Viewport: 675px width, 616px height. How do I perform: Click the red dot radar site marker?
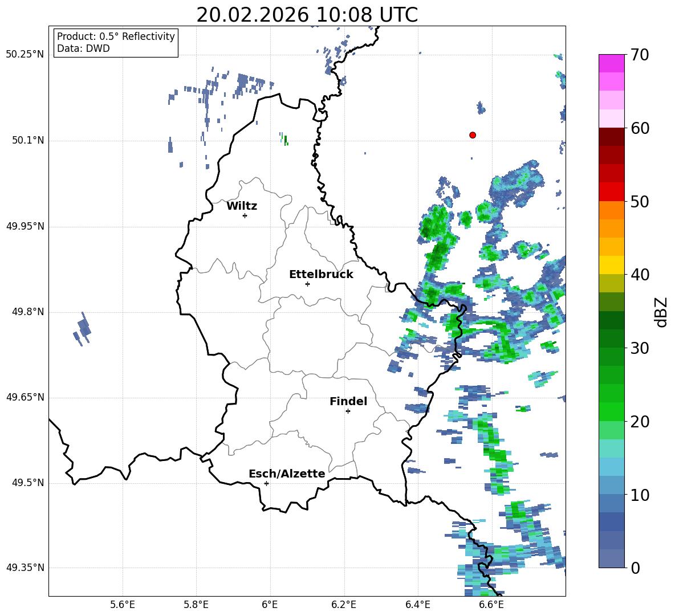[x=472, y=135]
